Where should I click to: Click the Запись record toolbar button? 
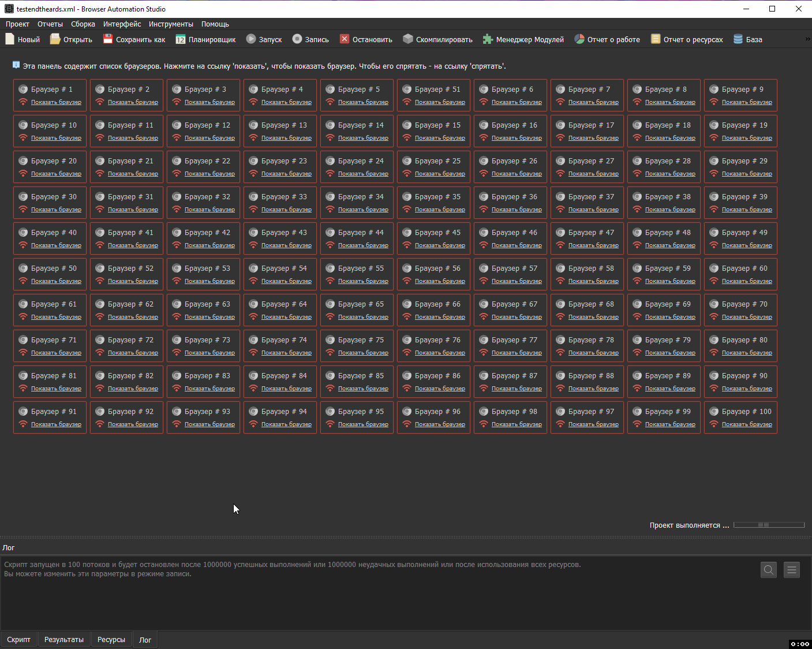(x=310, y=39)
